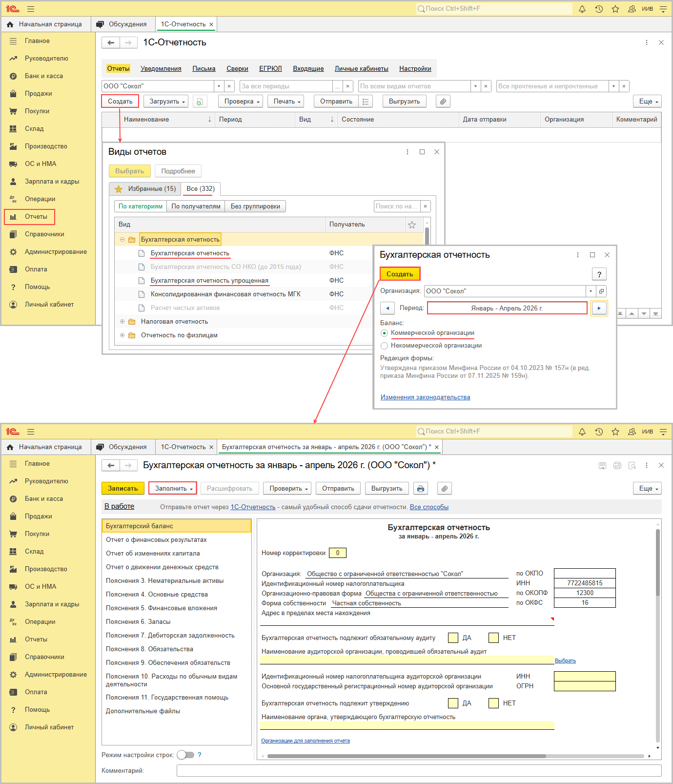673x784 pixels.
Task: Click the open-form icon beside the Организация field
Action: [601, 291]
